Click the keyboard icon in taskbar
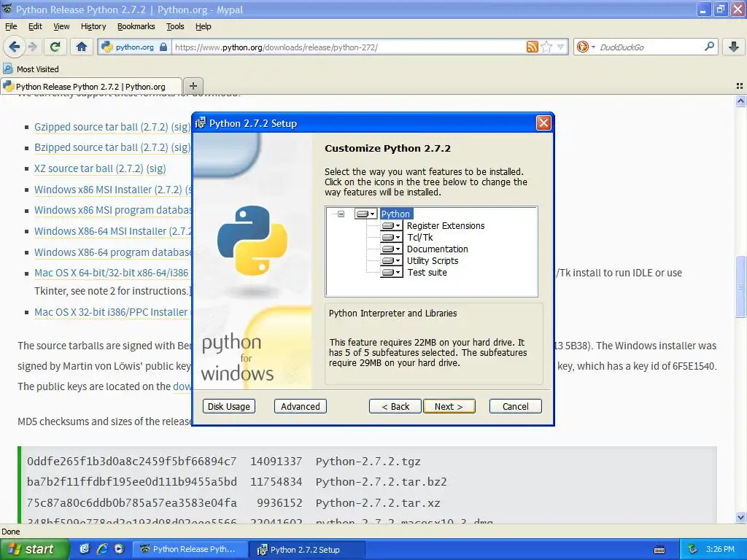This screenshot has width=747, height=560. [x=659, y=550]
